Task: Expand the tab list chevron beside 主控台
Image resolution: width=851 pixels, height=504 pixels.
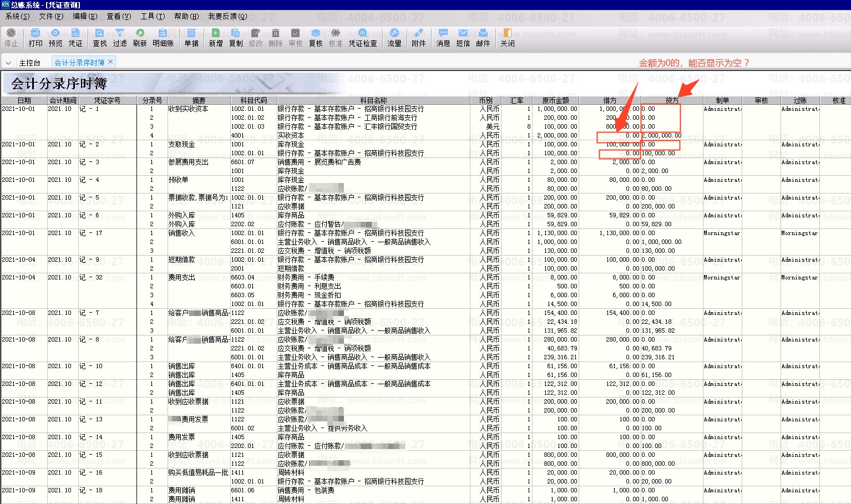Action: (x=8, y=63)
